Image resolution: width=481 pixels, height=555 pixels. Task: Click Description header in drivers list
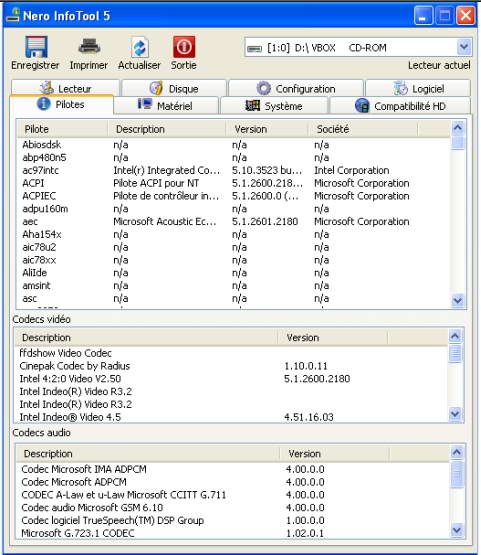tap(167, 129)
